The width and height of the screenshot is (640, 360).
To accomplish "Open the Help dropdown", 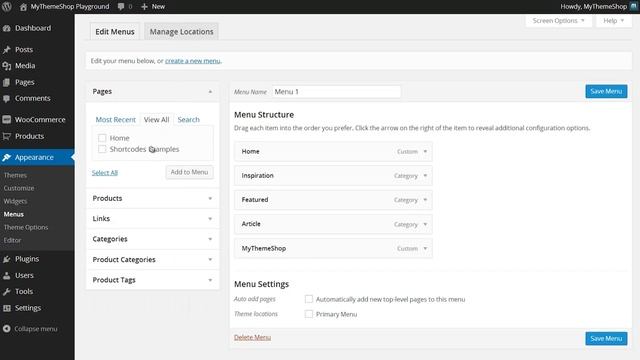I will 613,21.
